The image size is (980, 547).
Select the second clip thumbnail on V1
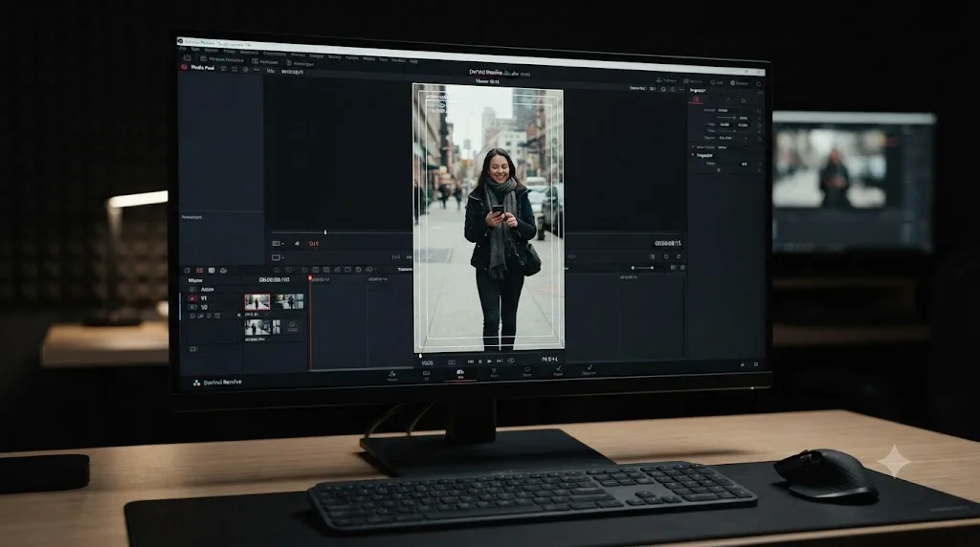(x=288, y=301)
